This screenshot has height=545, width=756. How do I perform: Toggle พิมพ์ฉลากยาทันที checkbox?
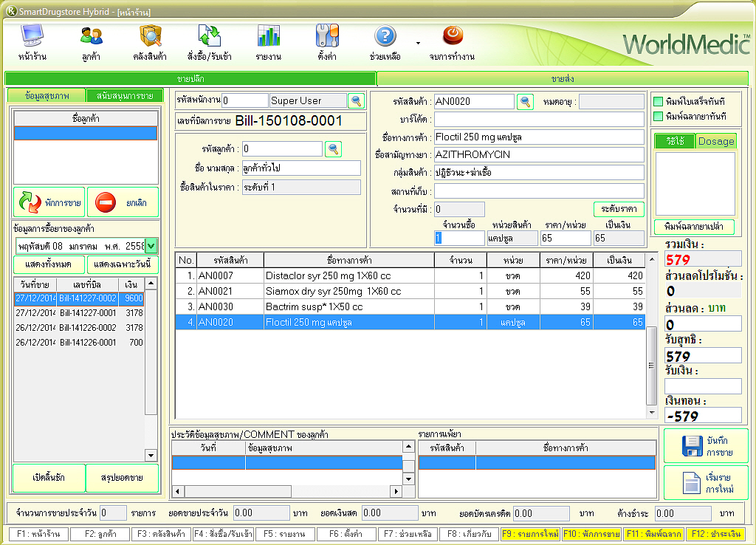coord(658,116)
